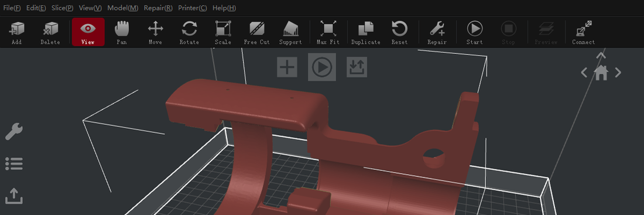Click the home view icon

click(601, 73)
